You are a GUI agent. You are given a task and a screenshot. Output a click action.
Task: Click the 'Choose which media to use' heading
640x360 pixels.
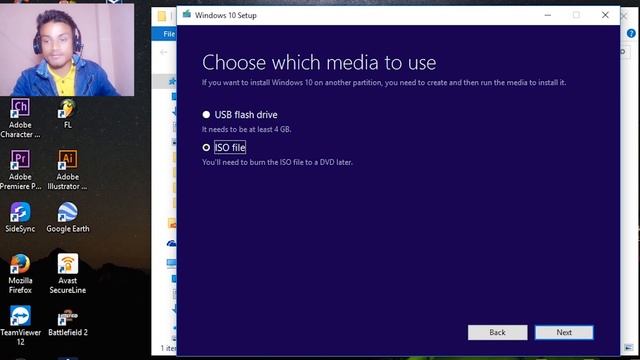(319, 62)
